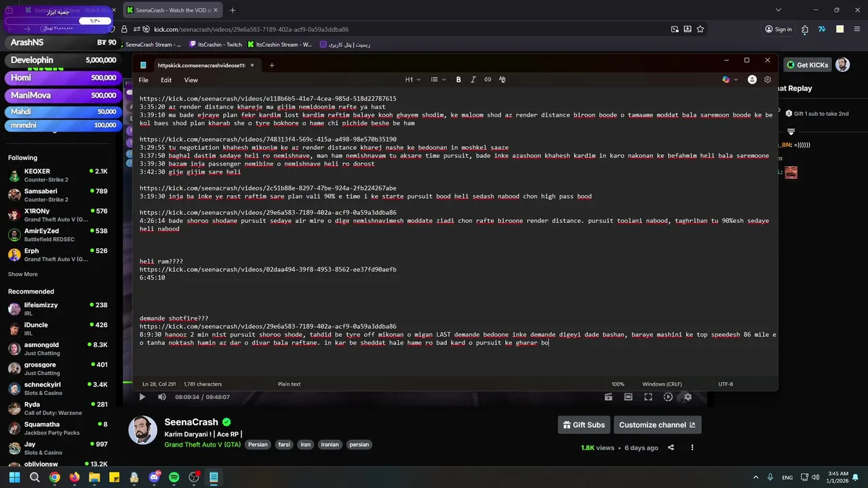This screenshot has height=488, width=868.
Task: Click the browser address bar URL
Action: click(x=251, y=29)
